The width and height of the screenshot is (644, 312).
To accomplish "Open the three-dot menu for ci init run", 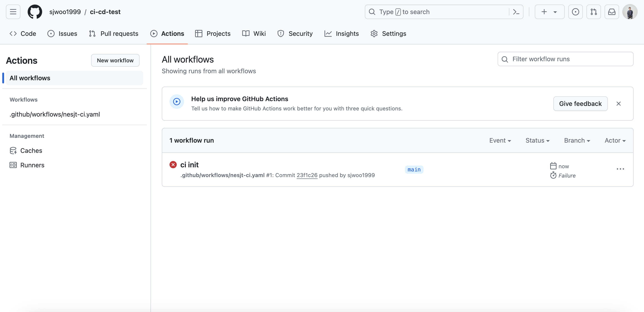I will (x=620, y=169).
